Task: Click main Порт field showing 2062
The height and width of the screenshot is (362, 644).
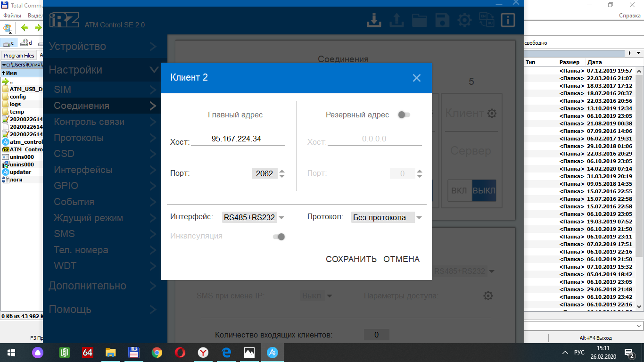Action: click(x=264, y=173)
